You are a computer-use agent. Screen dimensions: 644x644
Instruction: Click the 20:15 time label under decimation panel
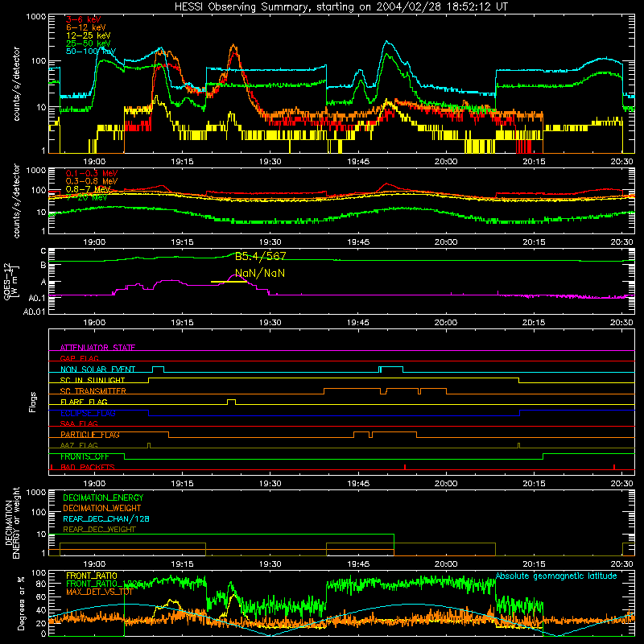click(534, 564)
